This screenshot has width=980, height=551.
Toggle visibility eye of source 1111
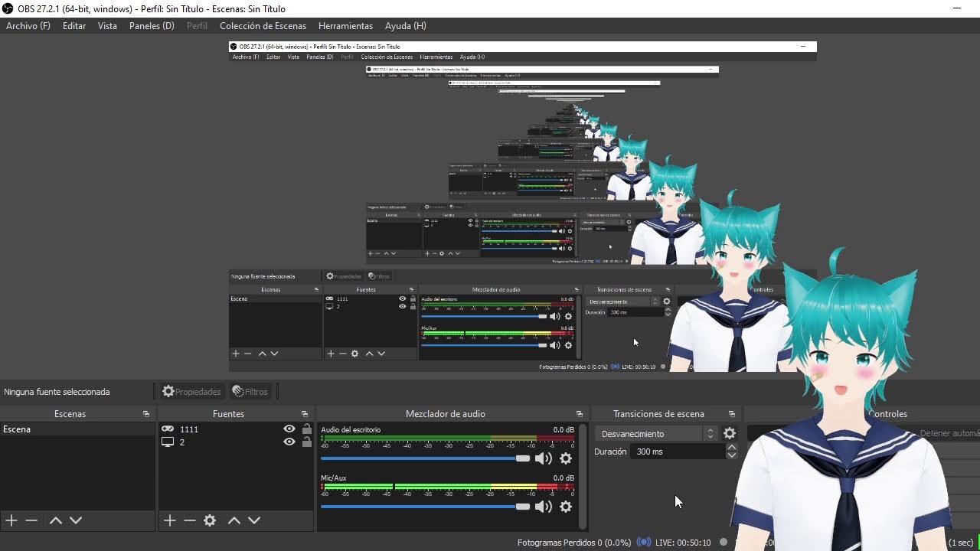[x=289, y=429]
